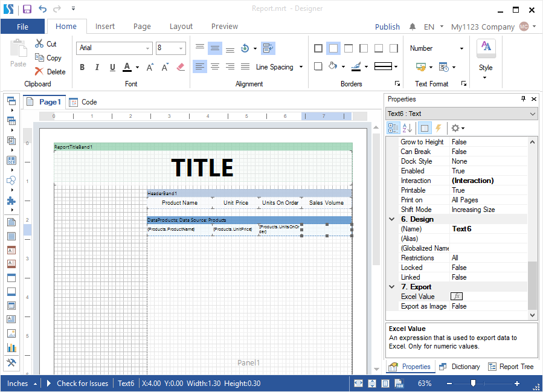543x392 pixels.
Task: Select the Image component in left toolbox
Action: coord(11,333)
